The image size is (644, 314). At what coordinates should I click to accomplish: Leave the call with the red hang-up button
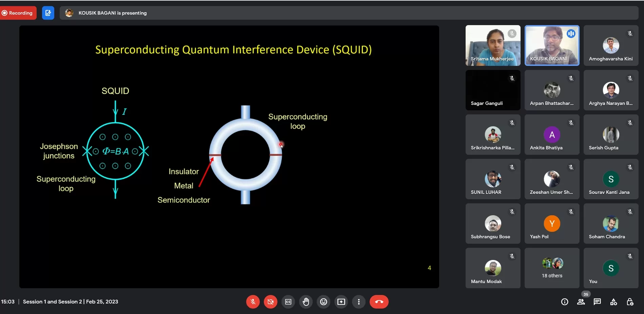379,302
